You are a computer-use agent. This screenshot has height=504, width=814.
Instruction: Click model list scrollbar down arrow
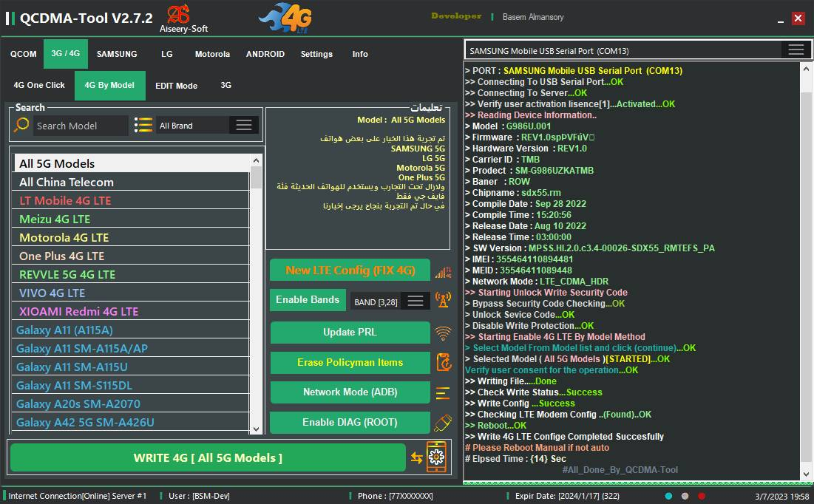click(x=256, y=429)
